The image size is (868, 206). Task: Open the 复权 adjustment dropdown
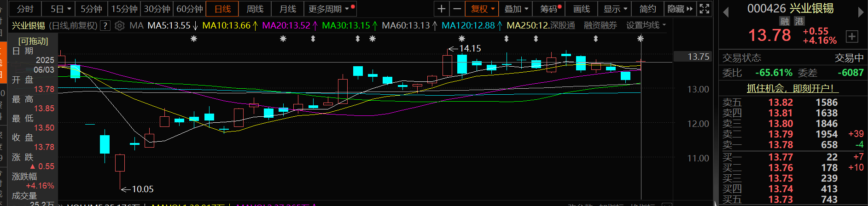(x=482, y=9)
